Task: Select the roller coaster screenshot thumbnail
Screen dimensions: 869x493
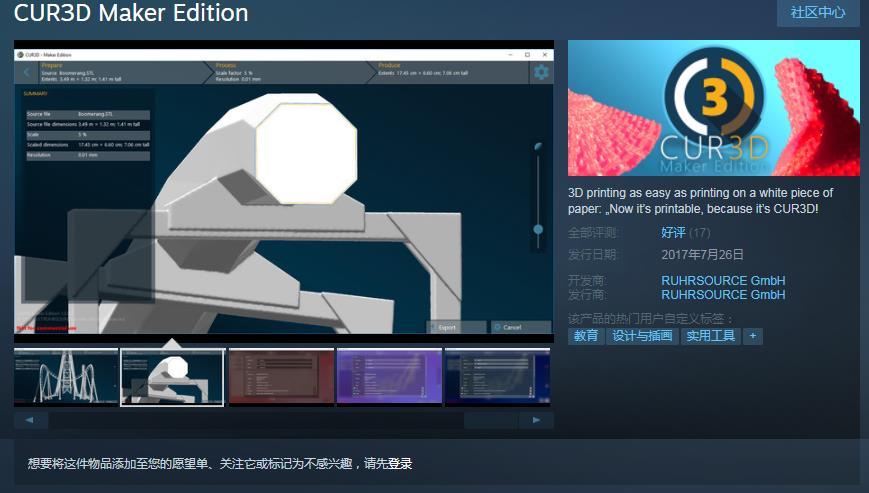Action: click(66, 377)
